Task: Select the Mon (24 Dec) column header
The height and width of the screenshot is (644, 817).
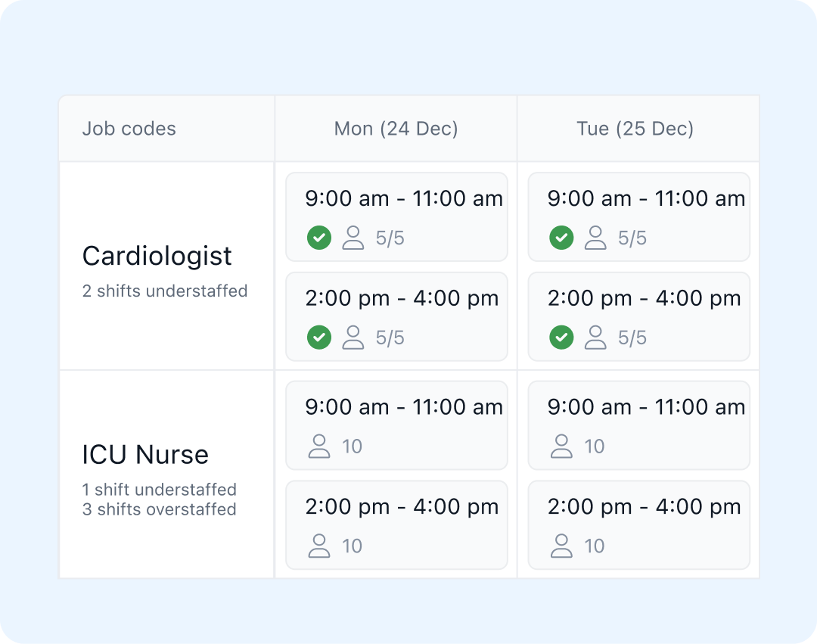Action: pyautogui.click(x=396, y=129)
